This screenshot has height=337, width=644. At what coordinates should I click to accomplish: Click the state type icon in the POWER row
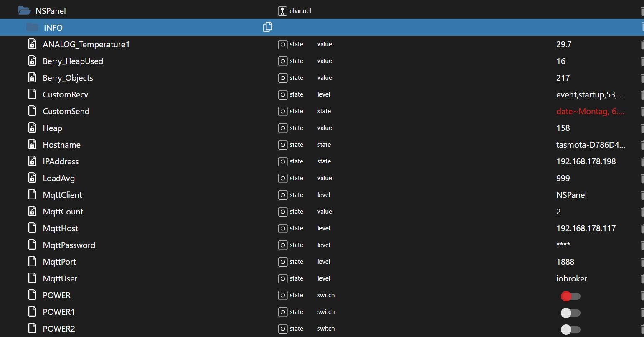tap(283, 295)
